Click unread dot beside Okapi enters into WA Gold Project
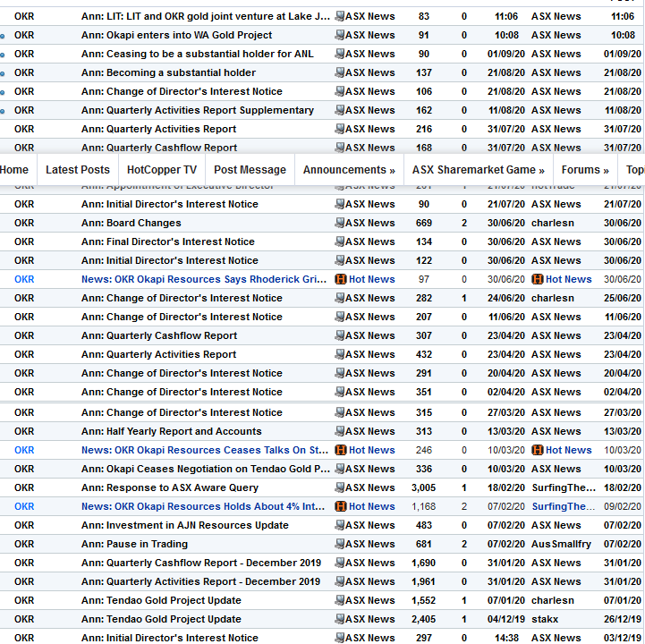 coord(2,36)
